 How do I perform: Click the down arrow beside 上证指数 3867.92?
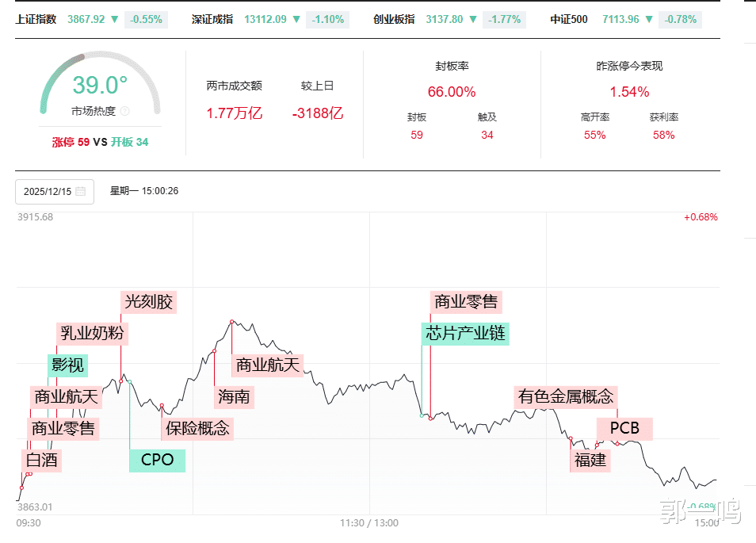pyautogui.click(x=115, y=19)
